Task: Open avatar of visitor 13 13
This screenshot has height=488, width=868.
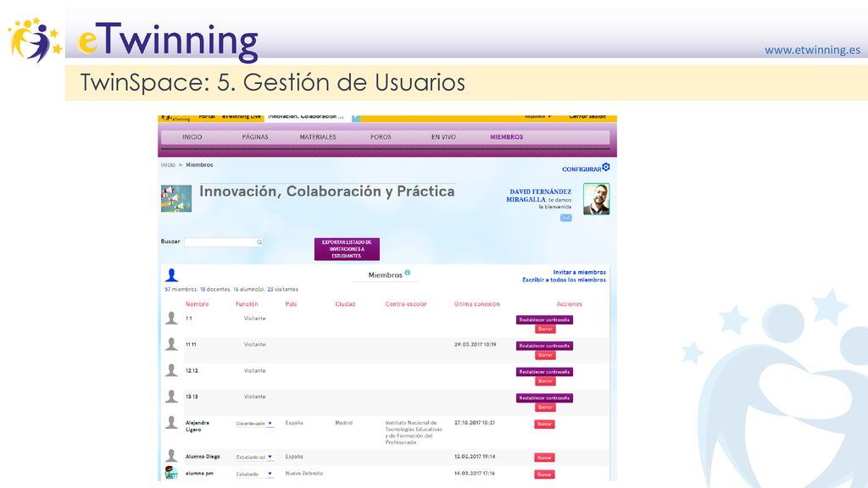Action: tap(171, 396)
